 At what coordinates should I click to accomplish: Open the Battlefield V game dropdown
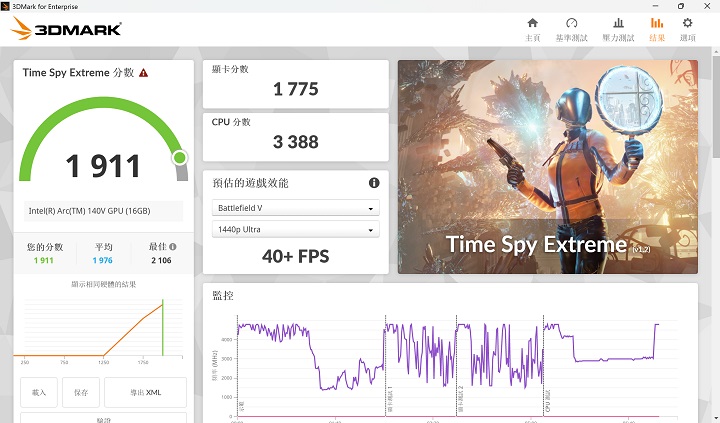pyautogui.click(x=296, y=208)
